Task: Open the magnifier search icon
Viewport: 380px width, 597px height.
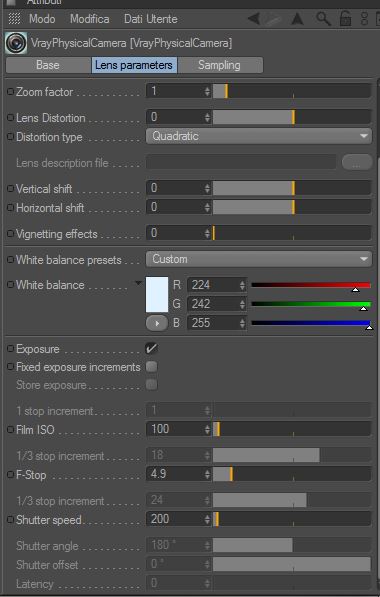Action: point(323,18)
